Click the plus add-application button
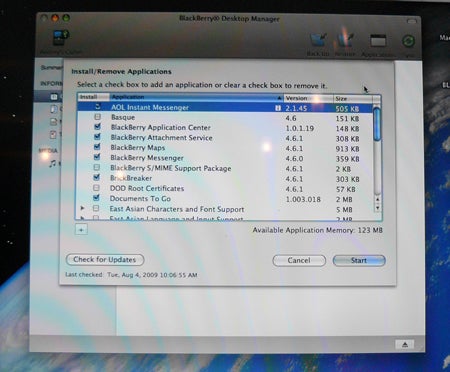 pyautogui.click(x=81, y=230)
